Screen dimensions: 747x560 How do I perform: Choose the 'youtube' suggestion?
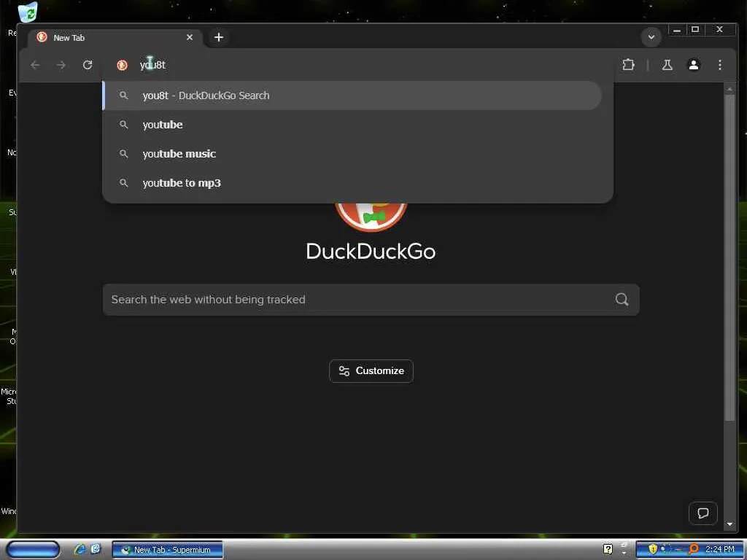pos(352,125)
